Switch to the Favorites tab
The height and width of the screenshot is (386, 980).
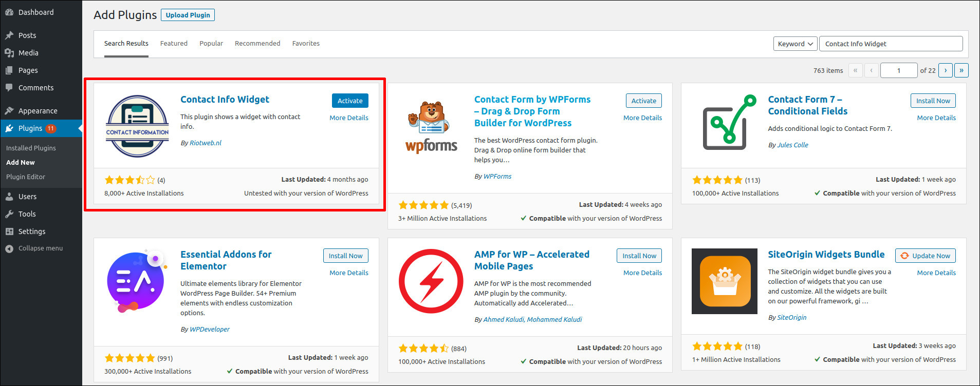click(x=306, y=44)
